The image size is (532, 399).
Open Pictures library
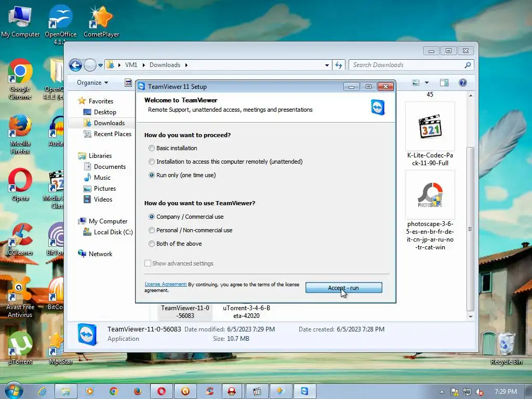click(100, 189)
